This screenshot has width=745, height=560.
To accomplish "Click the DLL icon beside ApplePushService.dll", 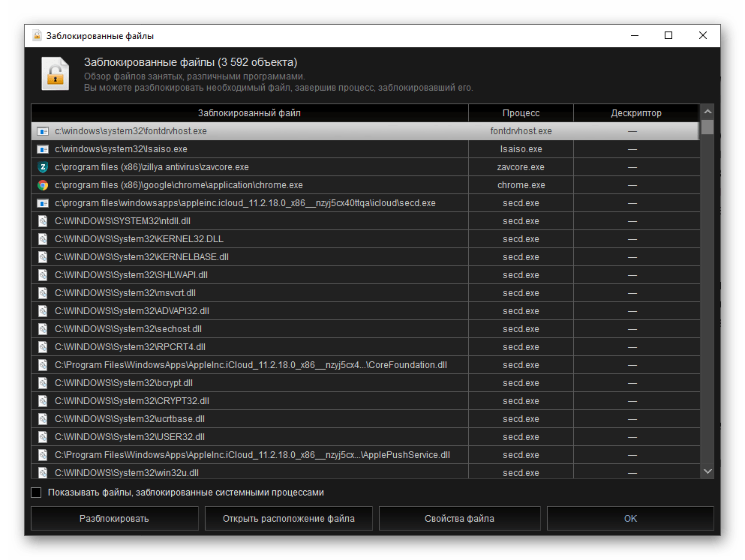I will click(x=43, y=456).
